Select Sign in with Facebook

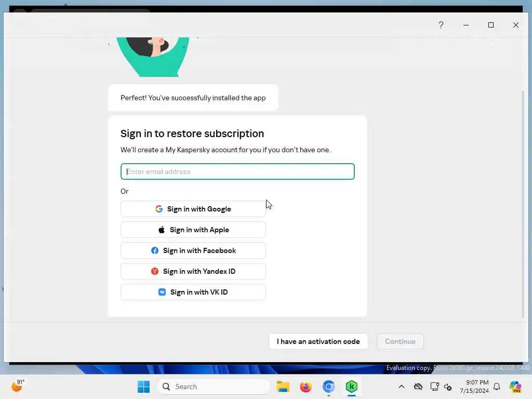pos(193,250)
